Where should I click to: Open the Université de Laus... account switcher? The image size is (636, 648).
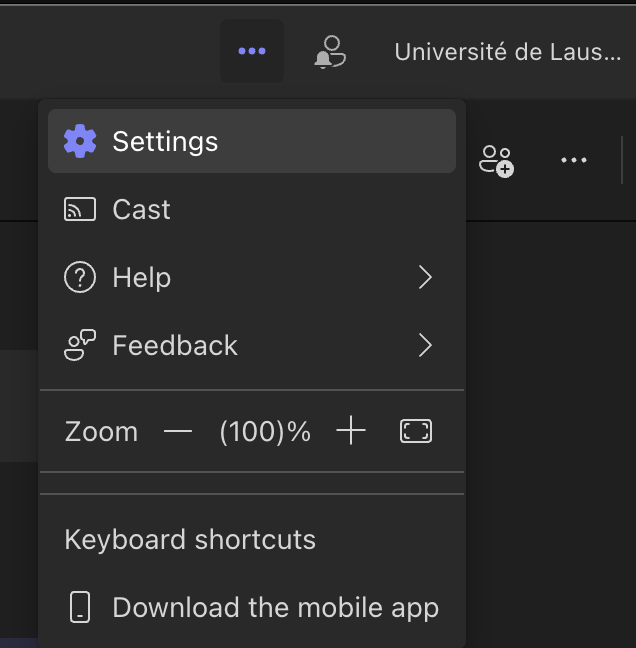tap(507, 52)
